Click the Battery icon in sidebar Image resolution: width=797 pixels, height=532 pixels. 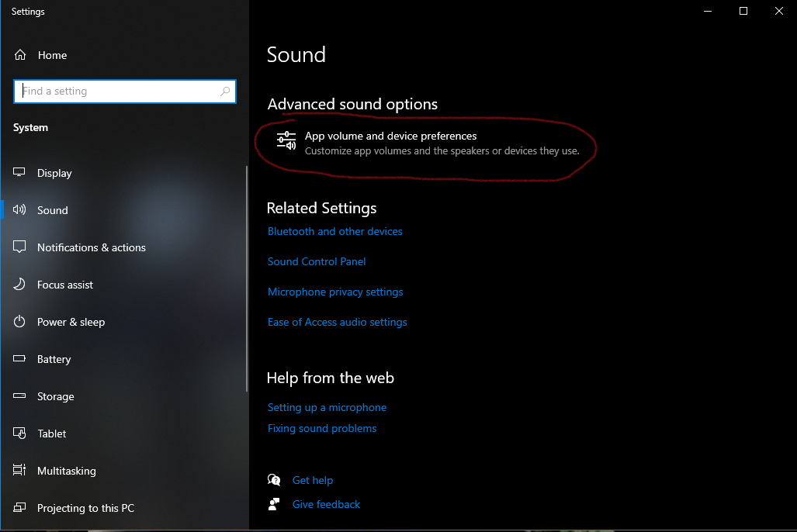pos(20,359)
